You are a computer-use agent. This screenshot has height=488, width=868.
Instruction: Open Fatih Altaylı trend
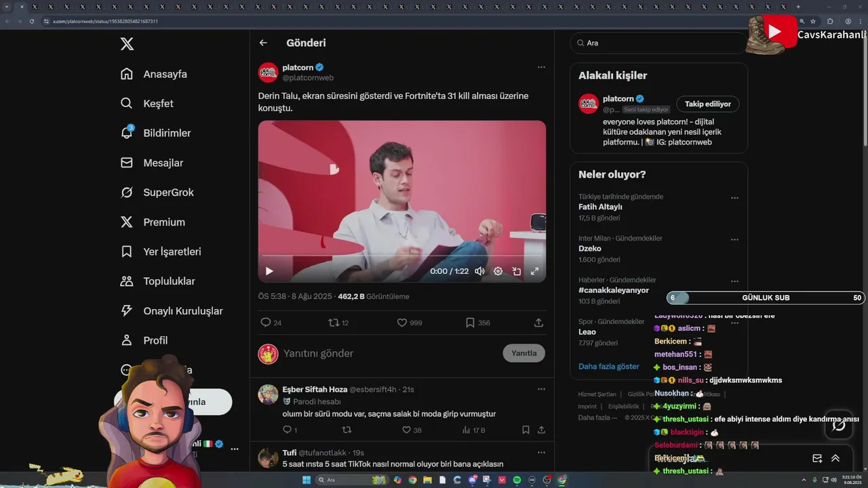600,207
